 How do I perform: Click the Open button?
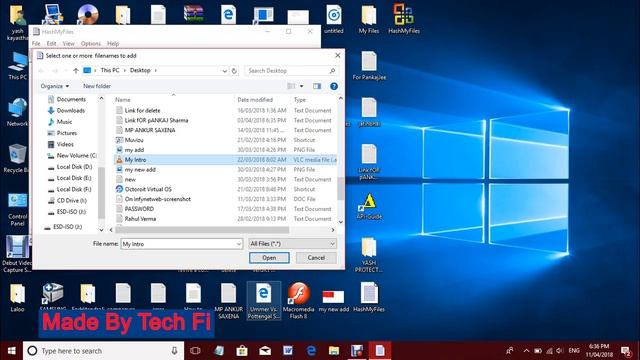point(269,258)
